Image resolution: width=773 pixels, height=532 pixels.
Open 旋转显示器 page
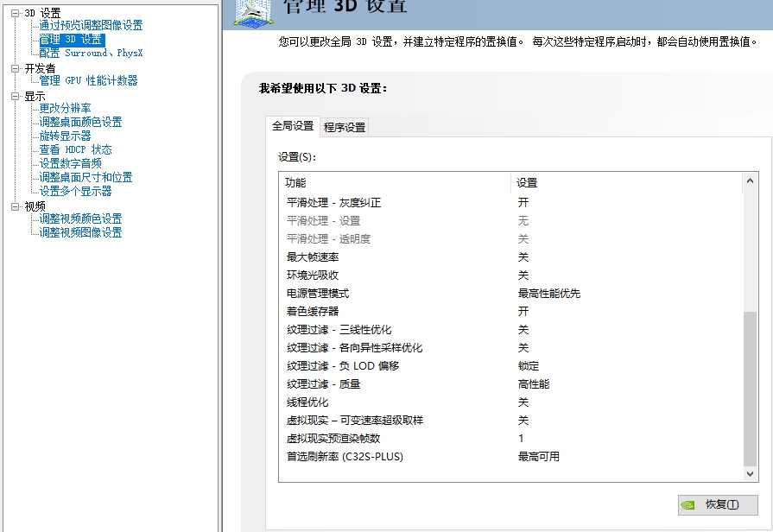click(65, 136)
